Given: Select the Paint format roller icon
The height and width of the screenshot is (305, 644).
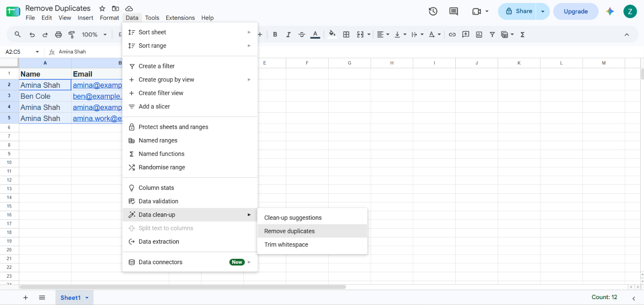Looking at the screenshot, I should pyautogui.click(x=71, y=34).
